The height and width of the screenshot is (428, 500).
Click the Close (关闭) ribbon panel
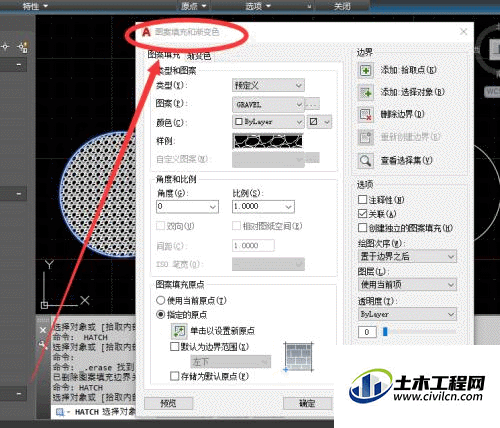342,6
